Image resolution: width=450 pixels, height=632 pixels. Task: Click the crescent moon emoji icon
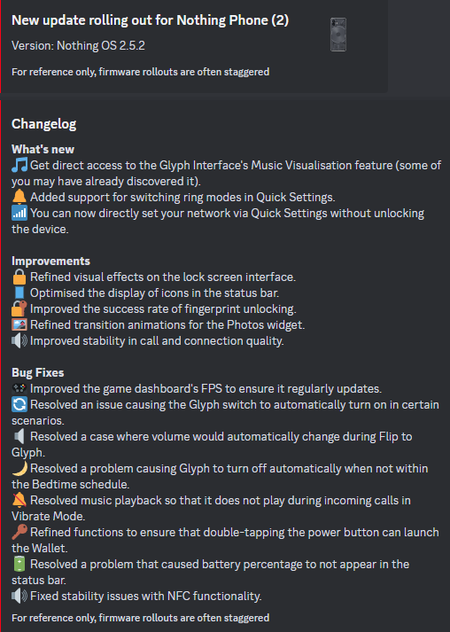coord(19,468)
